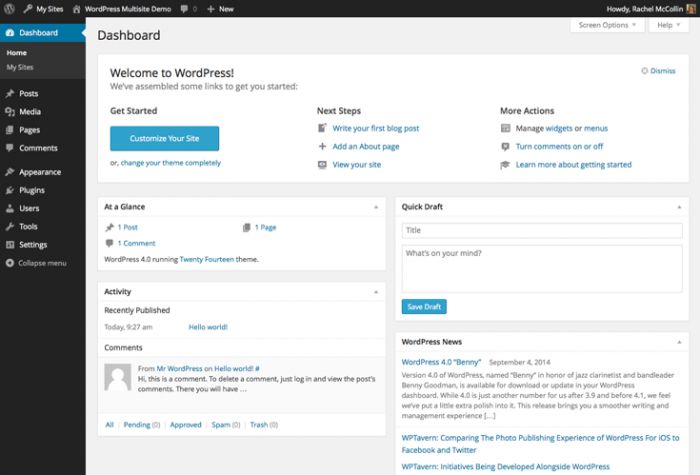This screenshot has width=700, height=475.
Task: Click the pages icon beside 1 Page
Action: (246, 227)
